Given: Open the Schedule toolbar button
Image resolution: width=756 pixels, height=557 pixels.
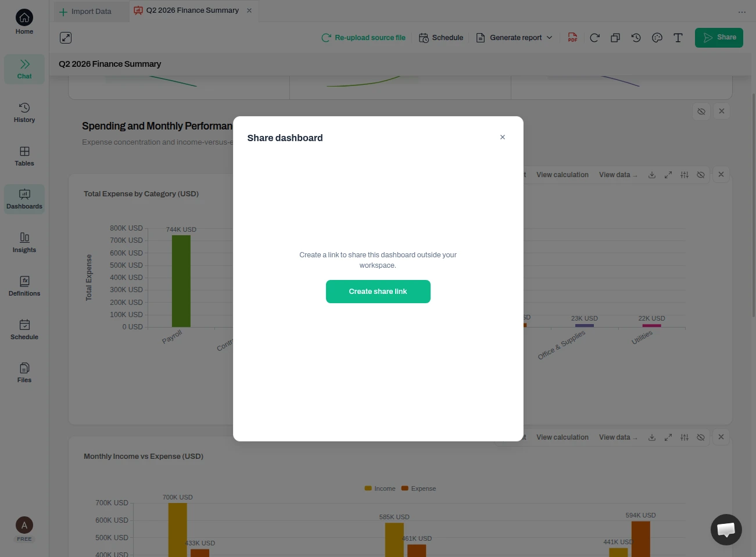Looking at the screenshot, I should 441,38.
